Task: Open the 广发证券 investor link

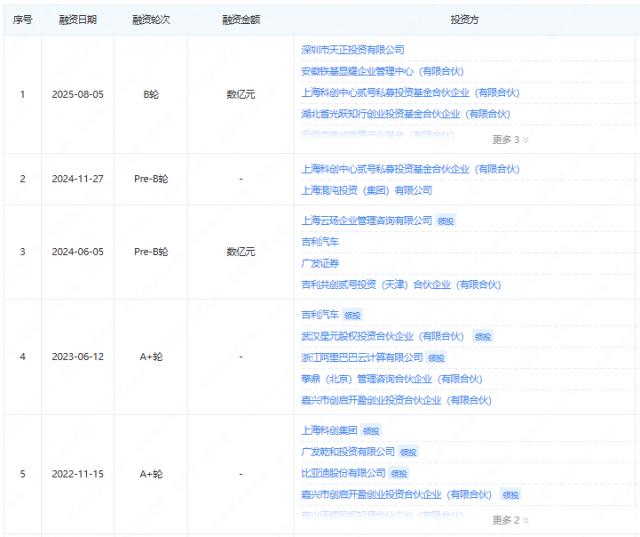Action: 320,263
